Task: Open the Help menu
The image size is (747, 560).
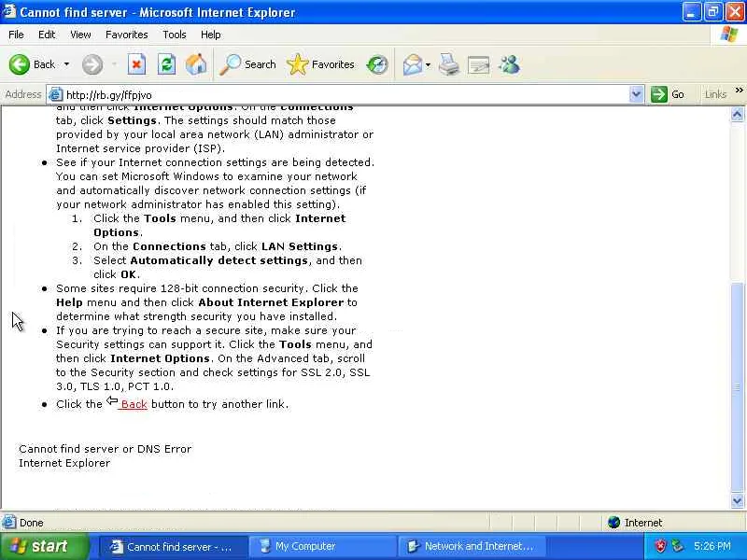Action: [211, 35]
